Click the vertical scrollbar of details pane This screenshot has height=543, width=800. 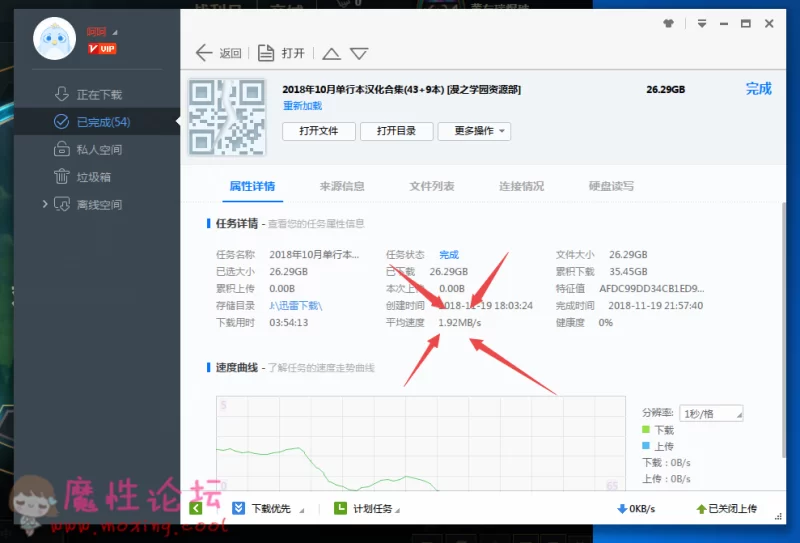(784, 329)
